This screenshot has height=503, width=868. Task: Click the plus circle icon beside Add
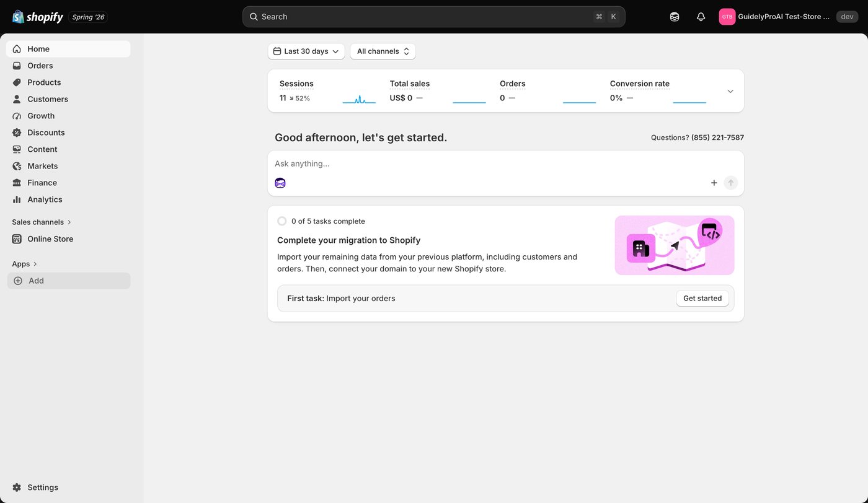tap(18, 281)
